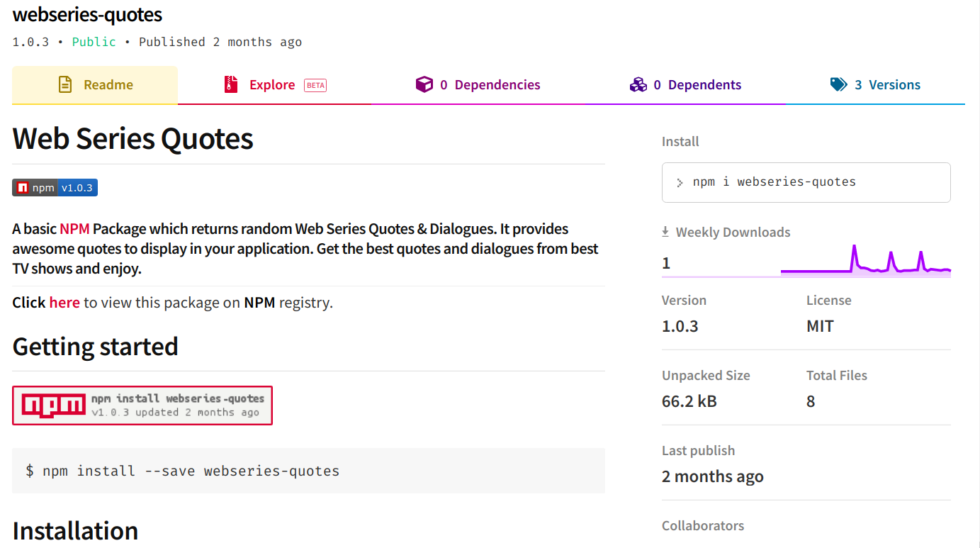Screen dimensions: 980x548
Task: Click the Dependencies box icon
Action: (424, 85)
